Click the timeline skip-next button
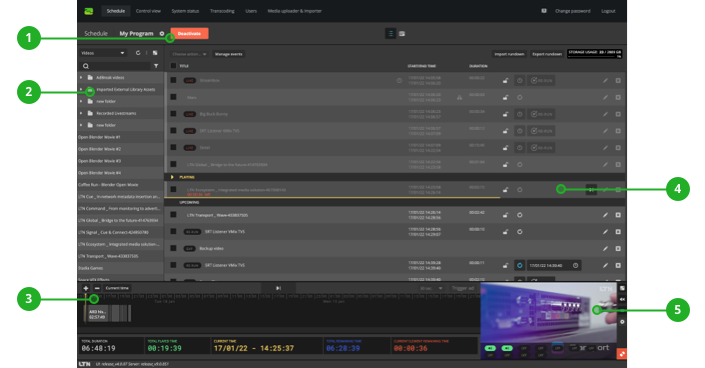 [x=278, y=288]
